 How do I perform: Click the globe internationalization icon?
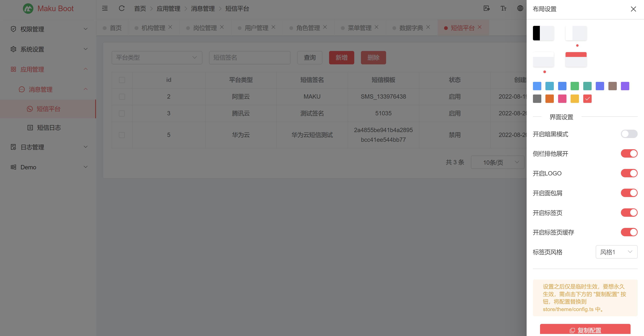click(520, 8)
